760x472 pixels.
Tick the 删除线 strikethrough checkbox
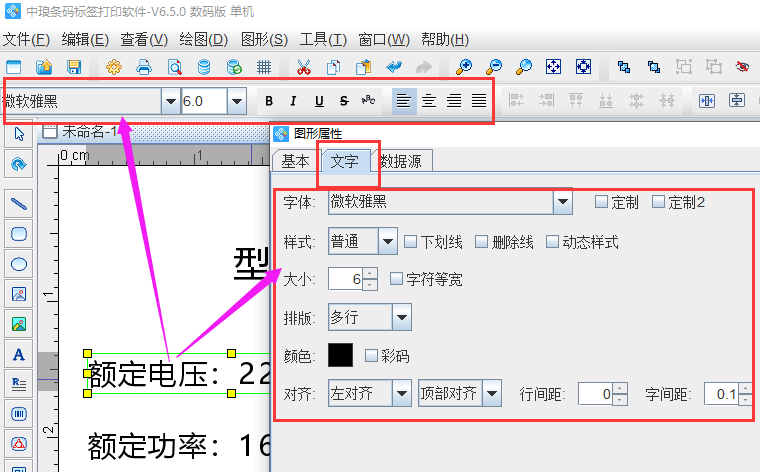[x=482, y=242]
